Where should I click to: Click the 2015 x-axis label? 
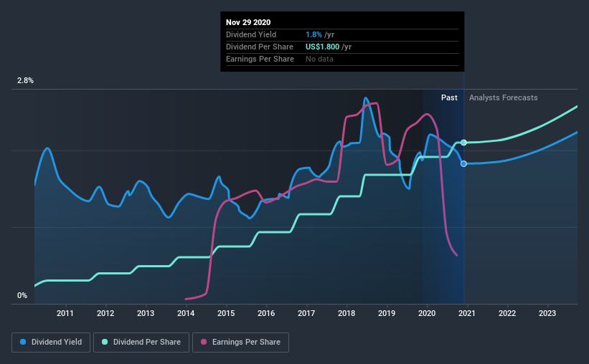click(226, 313)
